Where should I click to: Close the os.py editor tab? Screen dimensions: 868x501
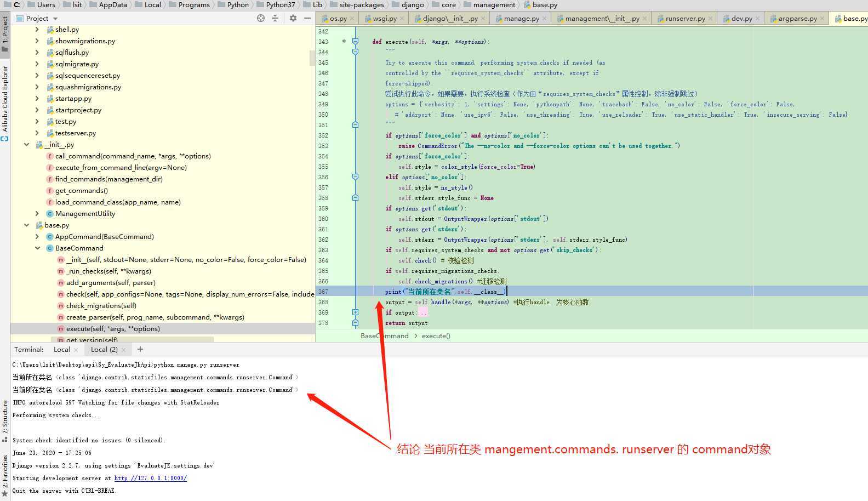pyautogui.click(x=352, y=19)
